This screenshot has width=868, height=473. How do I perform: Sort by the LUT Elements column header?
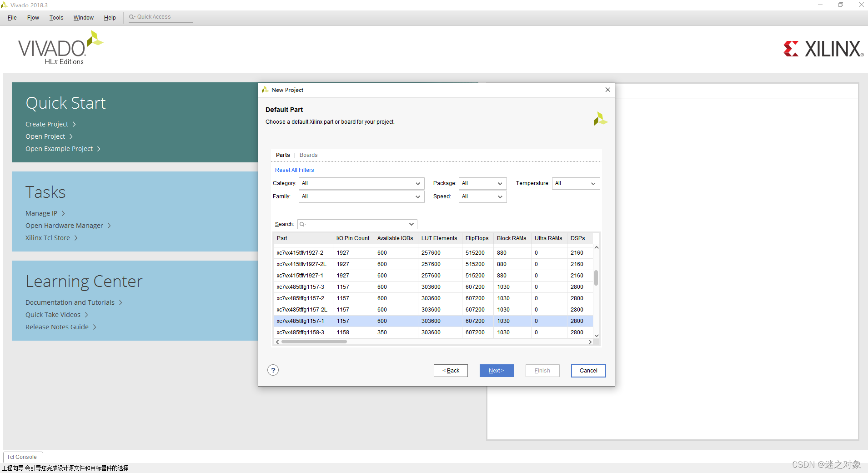coord(439,238)
